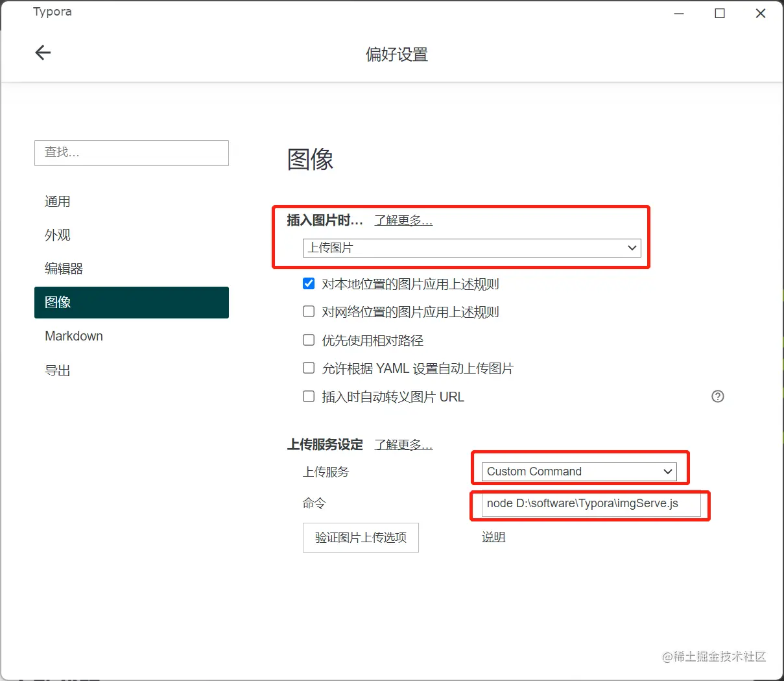Image resolution: width=784 pixels, height=681 pixels.
Task: Click the search preferences field
Action: pyautogui.click(x=132, y=152)
